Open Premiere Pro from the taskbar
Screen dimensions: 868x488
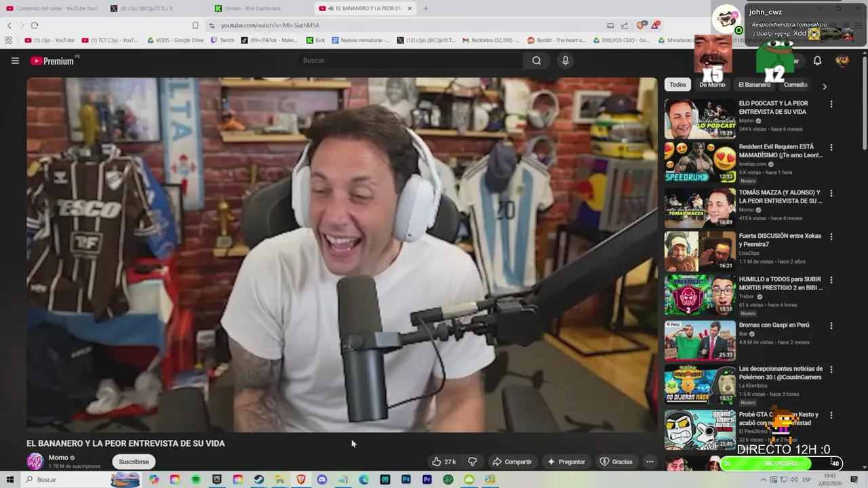coord(427,479)
